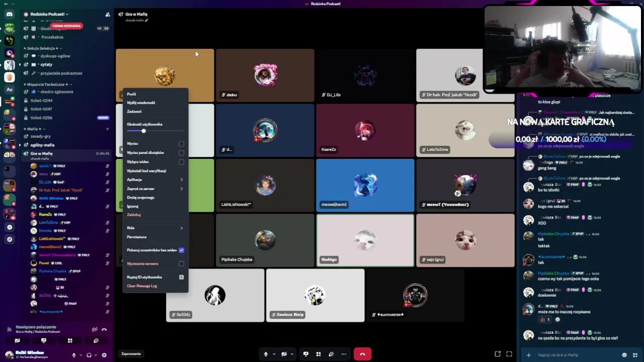Image resolution: width=644 pixels, height=362 pixels.
Task: Open emoji picker in chat input
Action: [624, 355]
